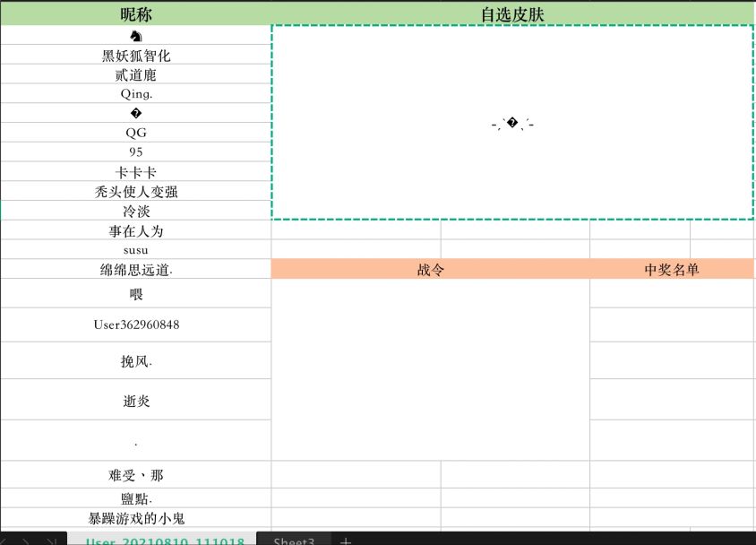756x545 pixels.
Task: Select the cell containing 事在人为
Action: coord(135,230)
